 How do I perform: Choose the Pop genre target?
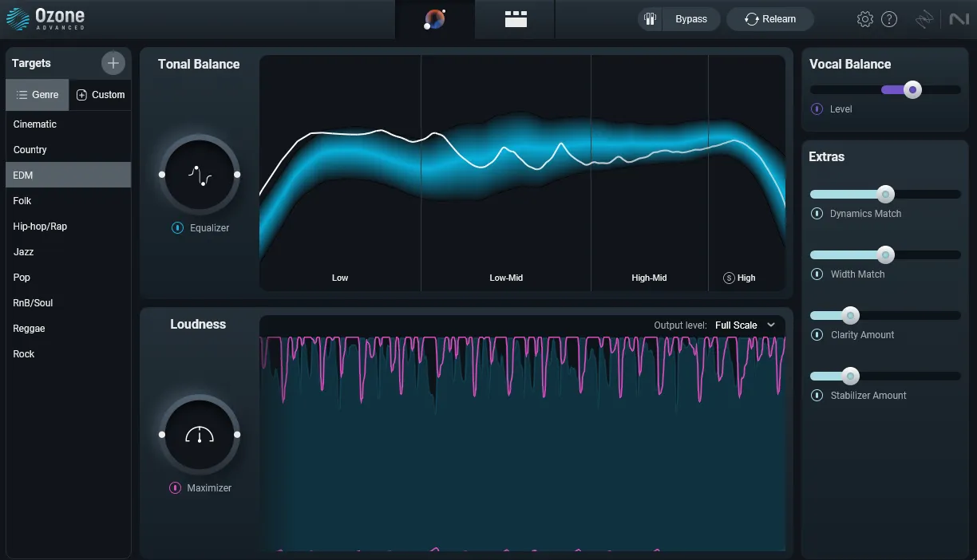69,278
